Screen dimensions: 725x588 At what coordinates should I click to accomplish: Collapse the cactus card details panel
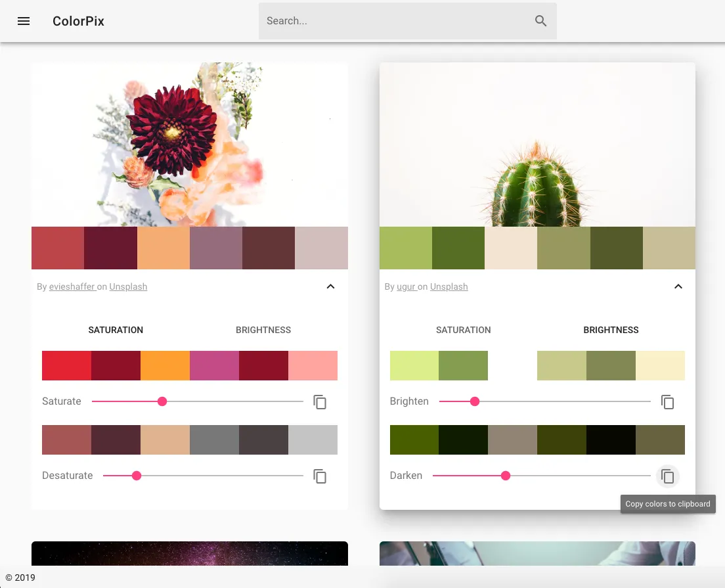click(x=678, y=286)
